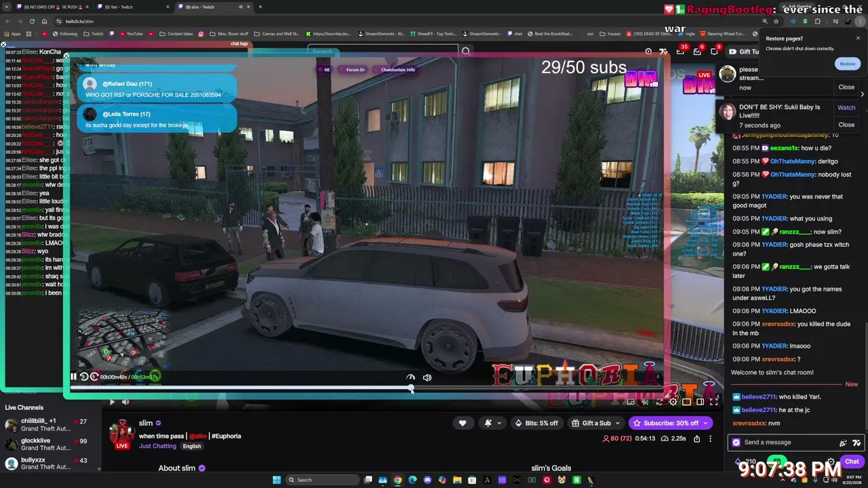This screenshot has height=488, width=868.
Task: Open Canvas and Wall St... bookmark folder
Action: [277, 34]
